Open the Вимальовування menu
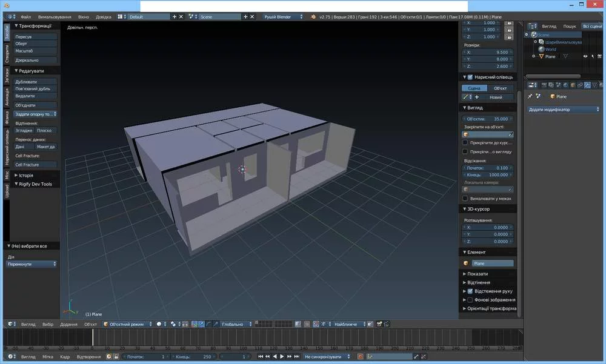606x364 pixels. click(55, 17)
